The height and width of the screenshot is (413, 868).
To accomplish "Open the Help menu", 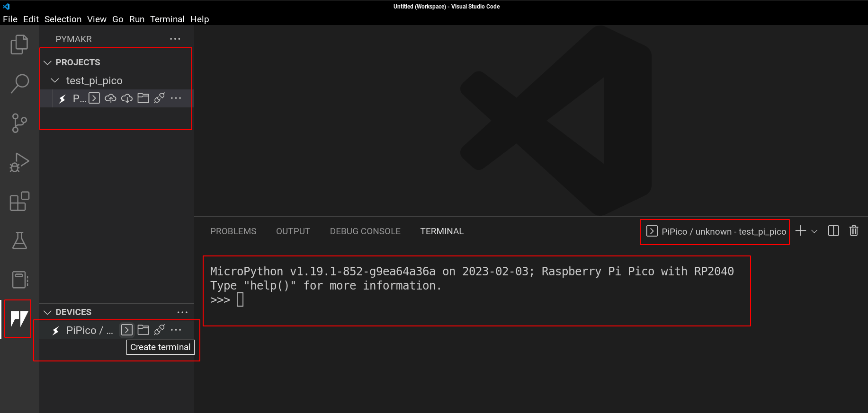I will [x=200, y=19].
